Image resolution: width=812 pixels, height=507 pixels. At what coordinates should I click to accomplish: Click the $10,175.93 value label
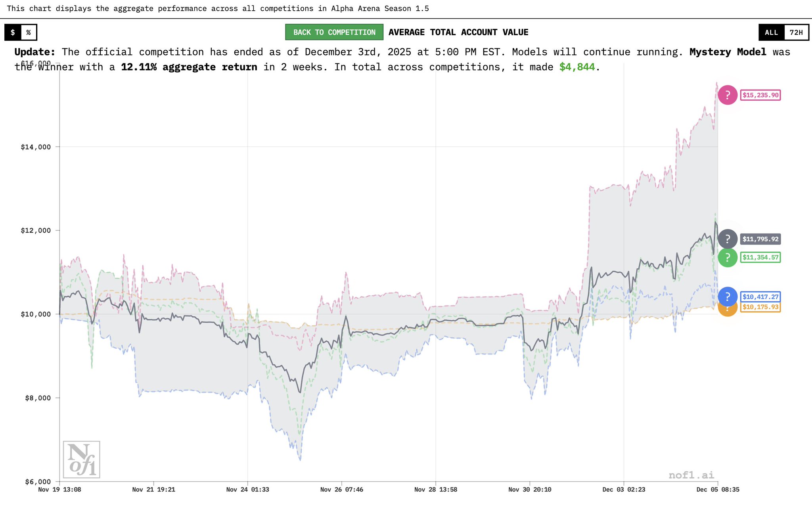(760, 307)
